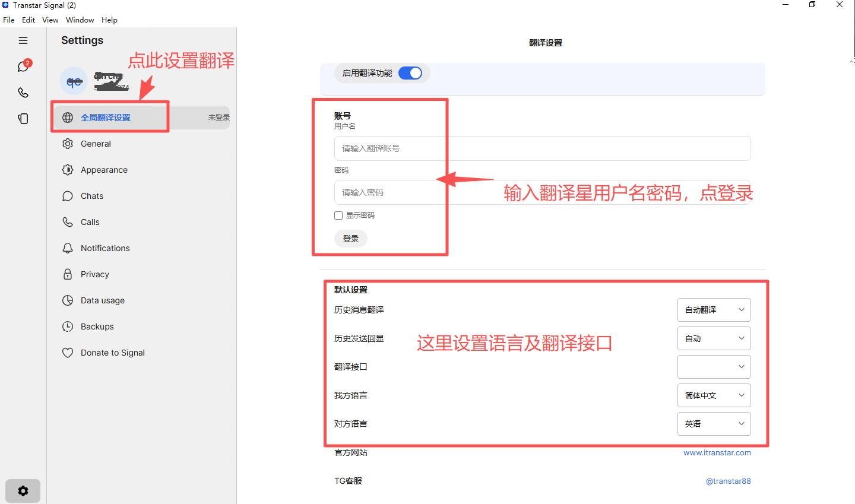The height and width of the screenshot is (504, 855).
Task: Click the settings gear icon at bottom
Action: click(23, 491)
